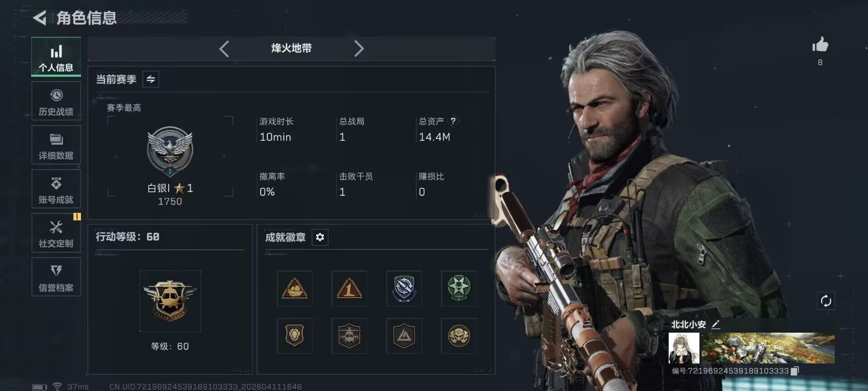Open 社交定制 sidebar tab

[56, 233]
